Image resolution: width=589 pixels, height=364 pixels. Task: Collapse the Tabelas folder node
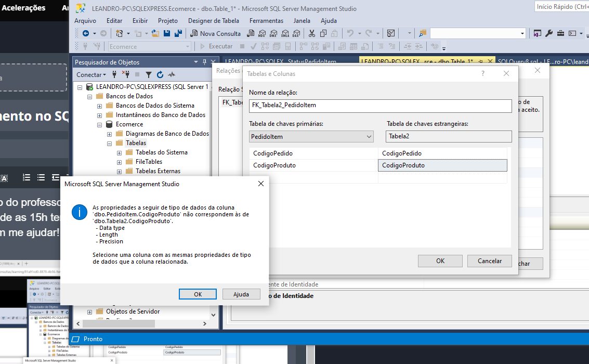[x=109, y=144]
